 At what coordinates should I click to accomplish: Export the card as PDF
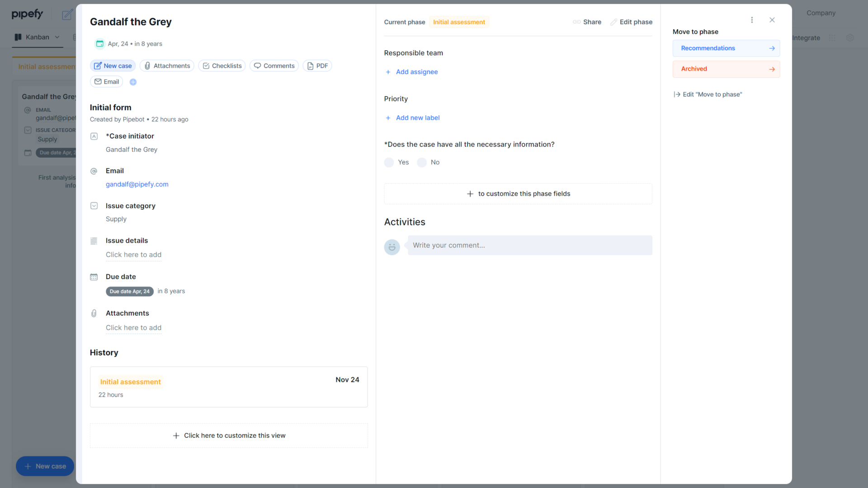[x=317, y=66]
